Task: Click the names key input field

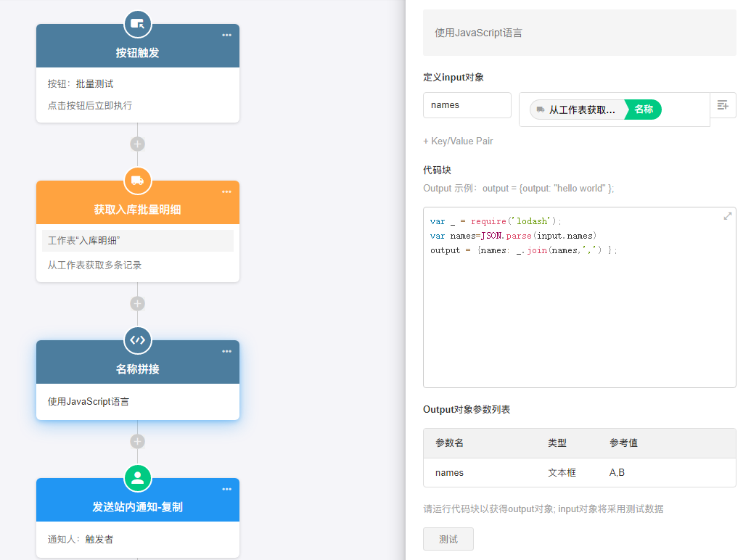Action: [x=467, y=105]
